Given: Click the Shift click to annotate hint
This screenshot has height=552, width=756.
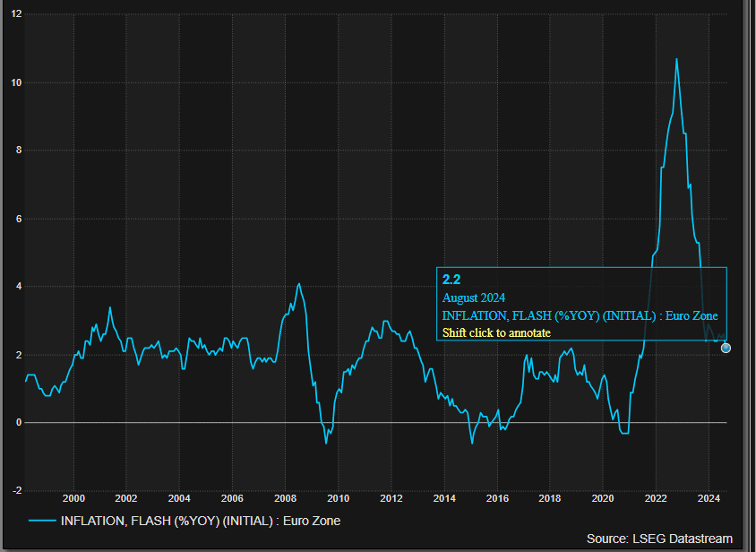Looking at the screenshot, I should point(496,332).
